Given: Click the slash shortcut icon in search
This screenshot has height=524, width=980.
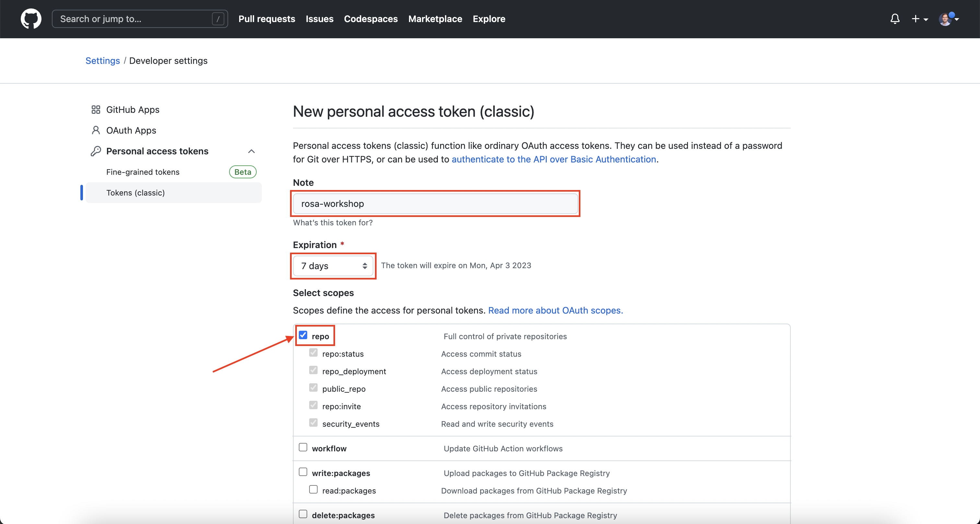Looking at the screenshot, I should tap(217, 19).
